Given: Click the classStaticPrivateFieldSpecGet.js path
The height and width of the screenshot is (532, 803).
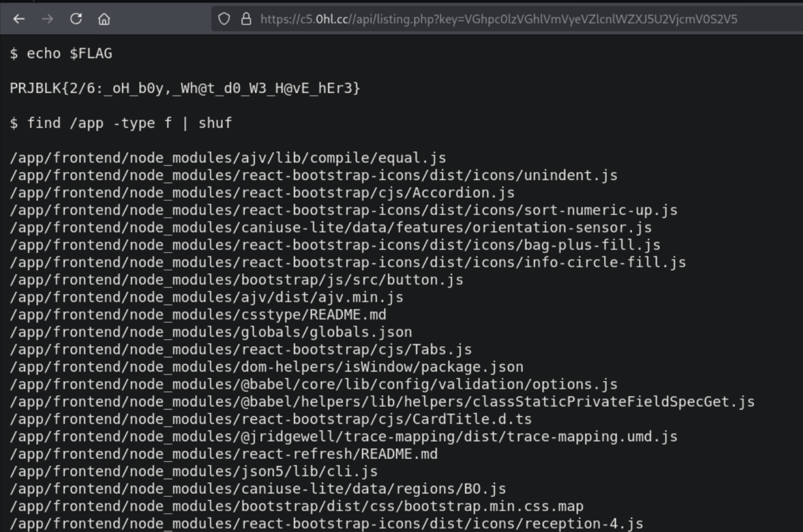Looking at the screenshot, I should click(382, 402).
